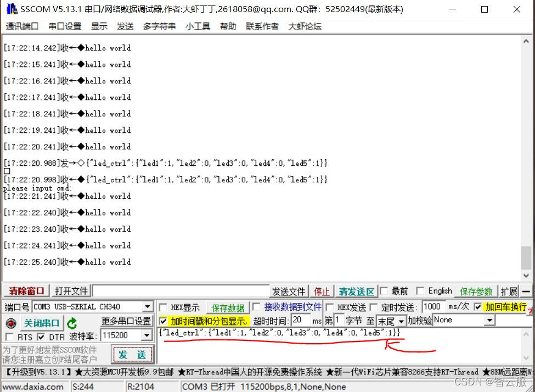Click the receive log scrollbar thumb
This screenshot has height=392, width=535.
[x=526, y=258]
